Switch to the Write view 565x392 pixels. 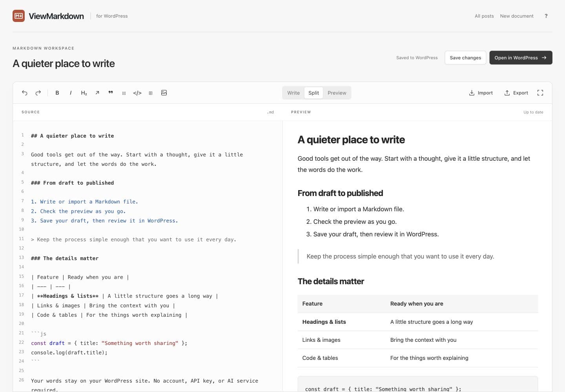pyautogui.click(x=293, y=93)
